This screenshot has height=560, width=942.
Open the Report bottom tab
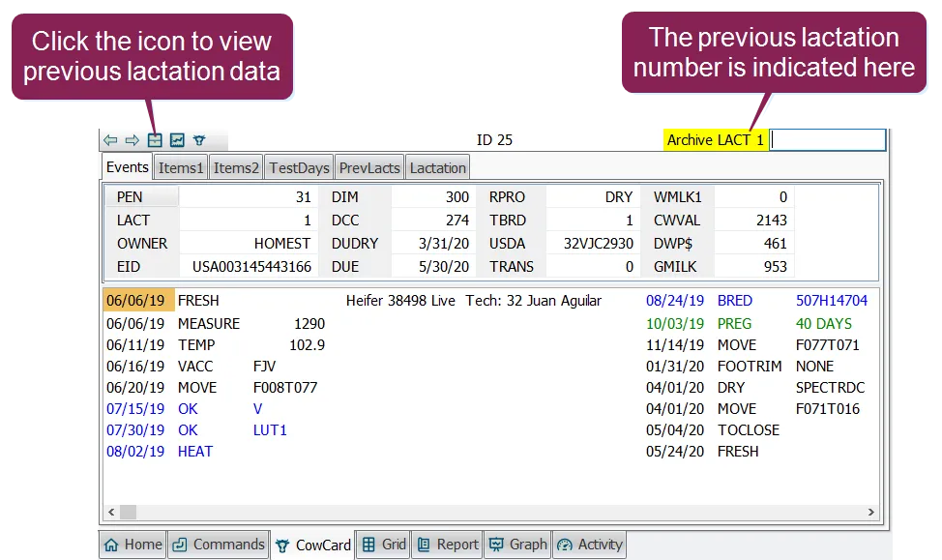pyautogui.click(x=448, y=545)
